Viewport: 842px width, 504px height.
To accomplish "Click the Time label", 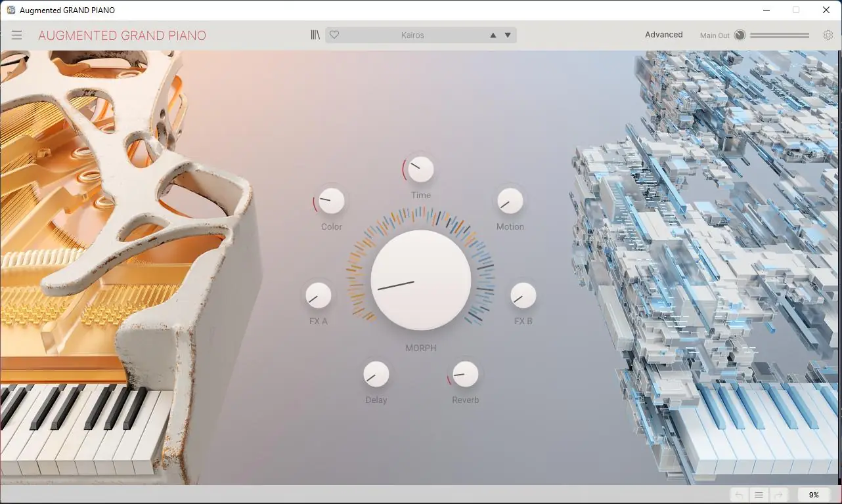I will (x=421, y=195).
